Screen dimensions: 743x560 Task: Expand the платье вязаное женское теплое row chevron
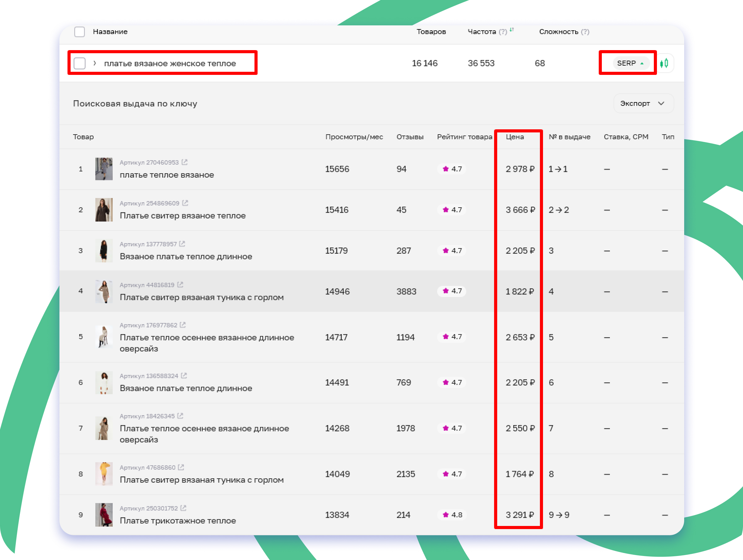(x=95, y=63)
